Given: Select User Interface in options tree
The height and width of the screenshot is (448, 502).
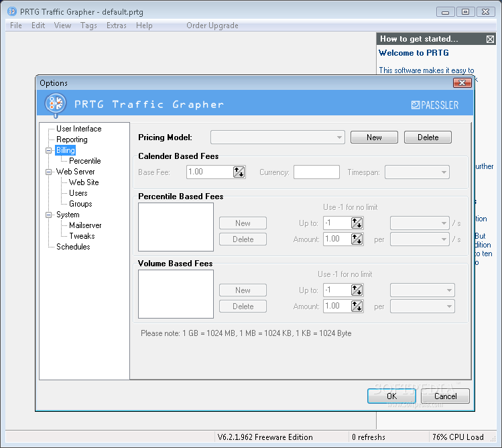Looking at the screenshot, I should click(79, 129).
